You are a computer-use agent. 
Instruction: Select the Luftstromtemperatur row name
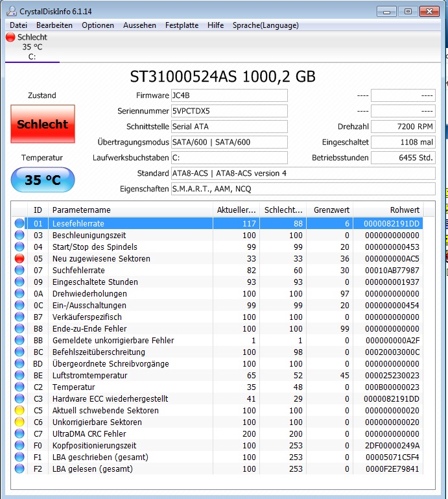[x=89, y=375]
